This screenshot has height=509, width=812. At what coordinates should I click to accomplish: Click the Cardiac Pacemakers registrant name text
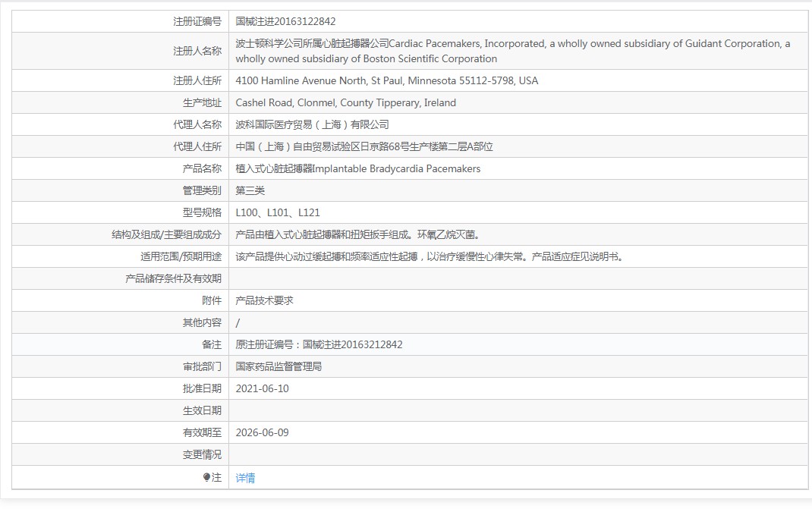513,51
